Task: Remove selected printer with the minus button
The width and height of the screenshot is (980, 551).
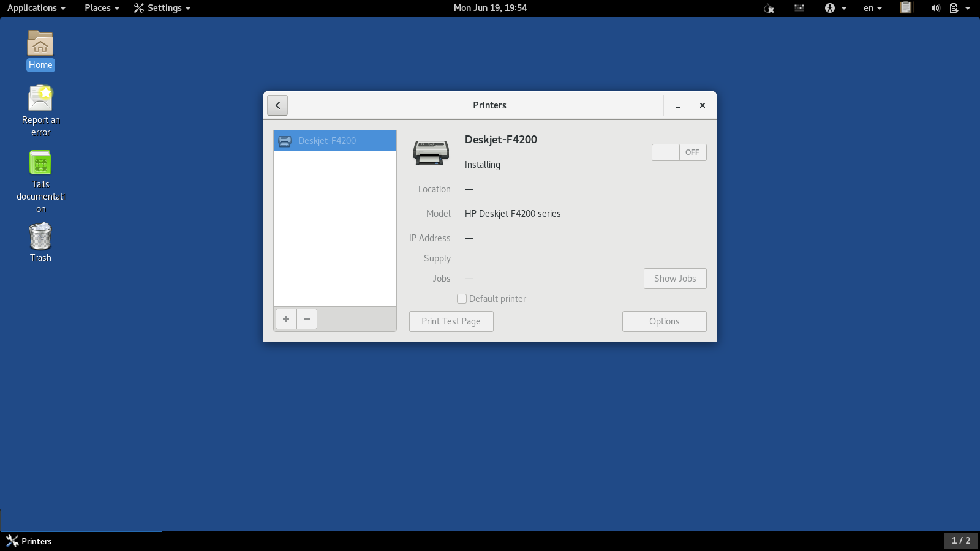Action: coord(307,319)
